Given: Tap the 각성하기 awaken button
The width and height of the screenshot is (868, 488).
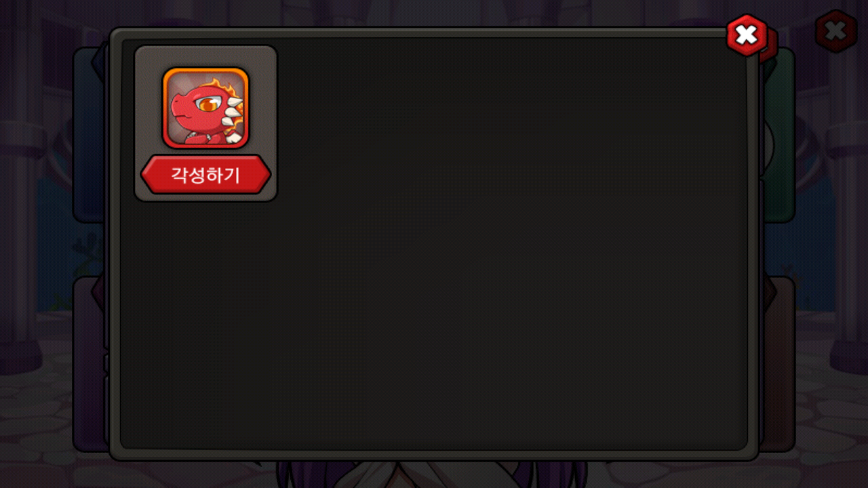Looking at the screenshot, I should pyautogui.click(x=205, y=175).
